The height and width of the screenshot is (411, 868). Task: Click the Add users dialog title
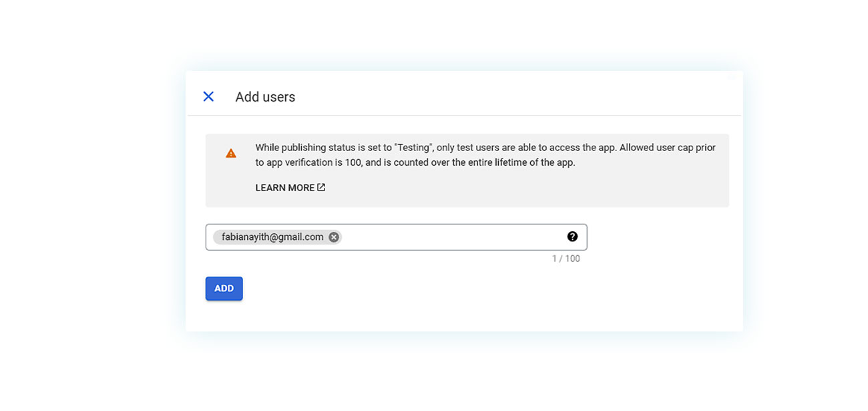tap(265, 97)
